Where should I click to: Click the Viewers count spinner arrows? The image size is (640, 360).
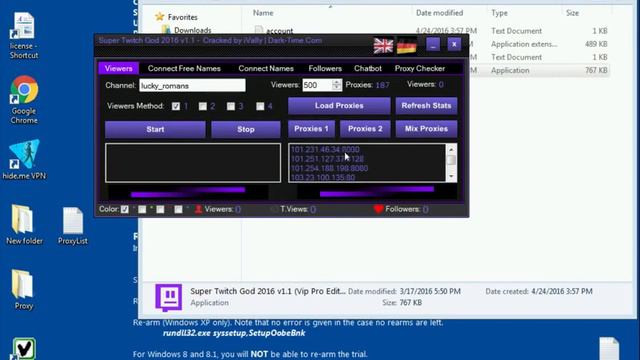(x=336, y=85)
